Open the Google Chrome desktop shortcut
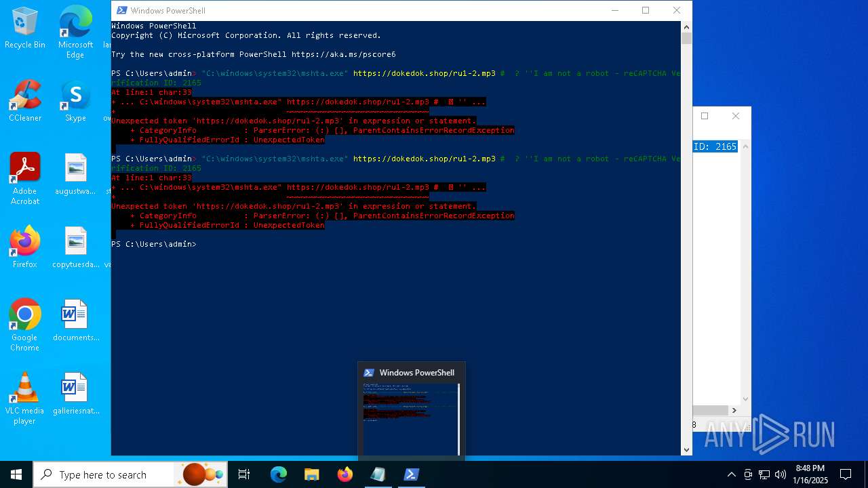 click(x=25, y=325)
